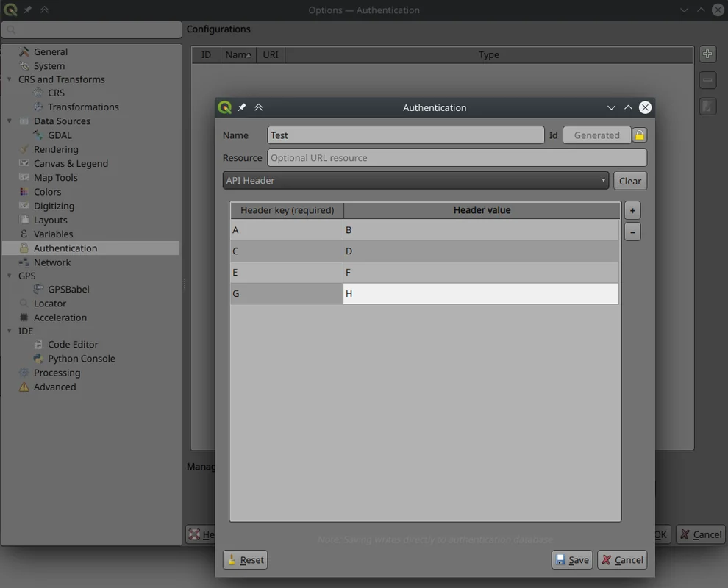Click the Header value column heading

482,210
